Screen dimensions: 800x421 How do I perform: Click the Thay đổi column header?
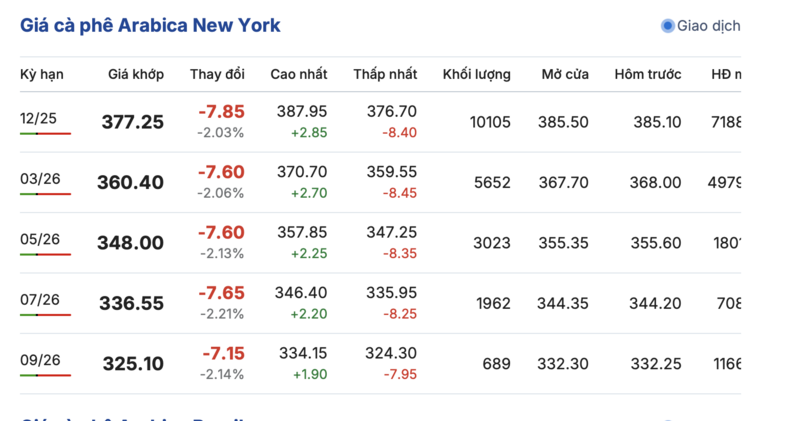217,75
